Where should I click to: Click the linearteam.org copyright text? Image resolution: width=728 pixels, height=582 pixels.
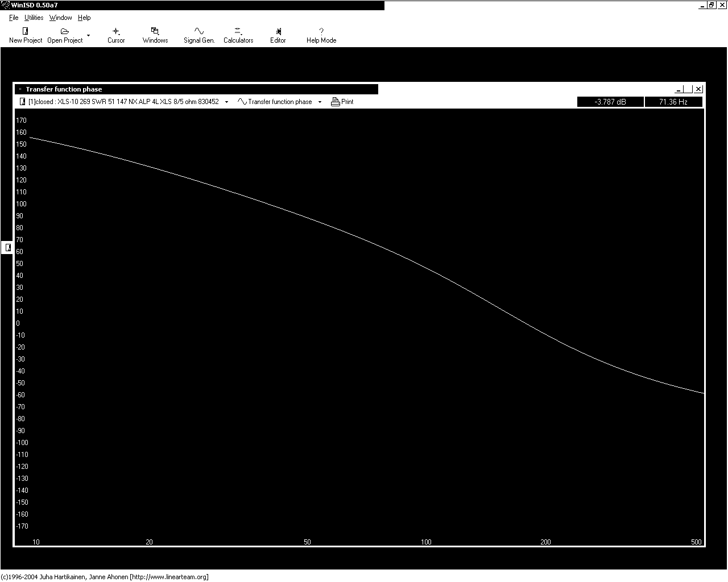[105, 577]
